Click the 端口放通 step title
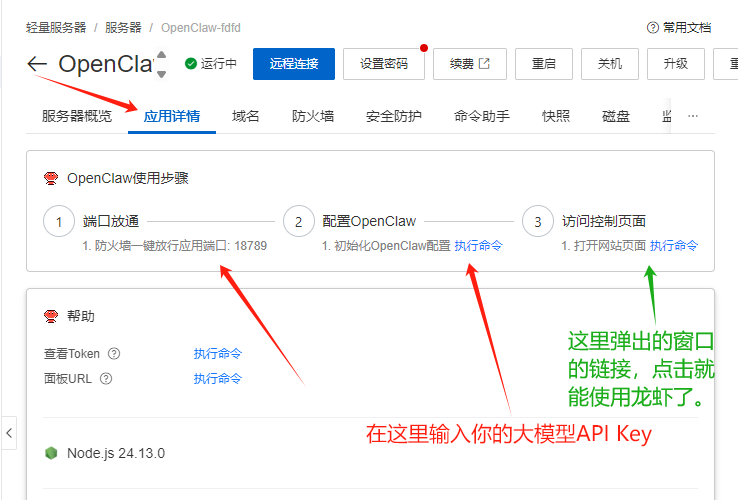 point(111,221)
